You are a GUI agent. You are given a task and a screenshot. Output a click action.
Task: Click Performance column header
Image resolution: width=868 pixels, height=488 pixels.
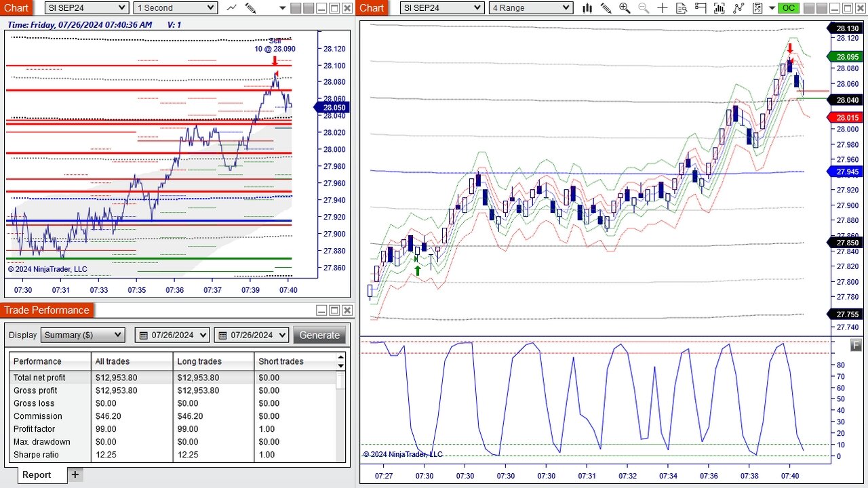(x=50, y=361)
